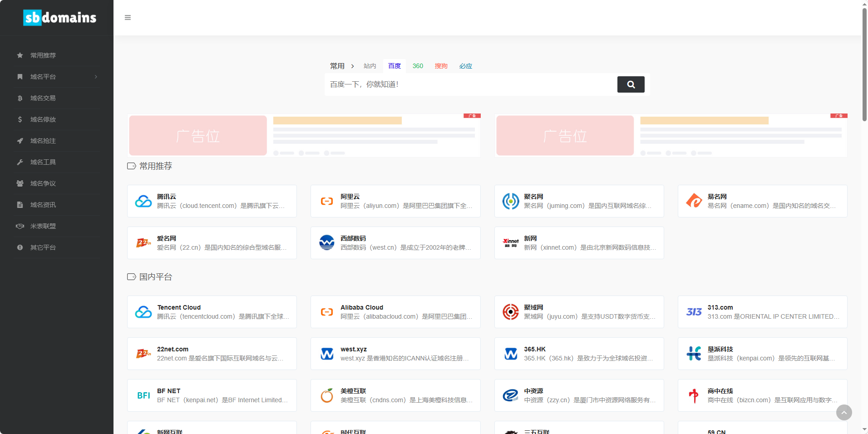Toggle the sidebar hamburger menu icon
This screenshot has height=434, width=868.
(128, 18)
